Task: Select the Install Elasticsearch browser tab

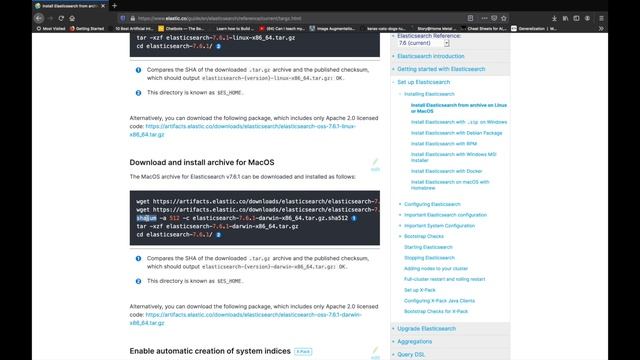Action: point(69,6)
